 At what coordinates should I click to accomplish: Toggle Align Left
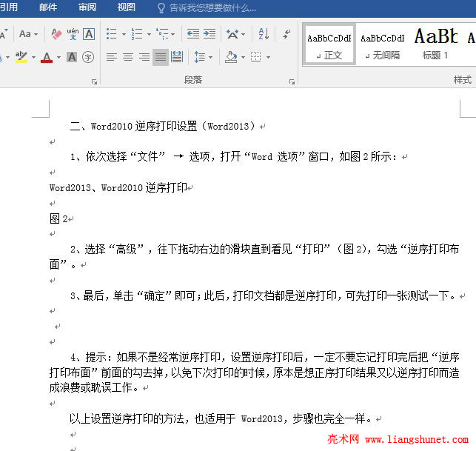pyautogui.click(x=111, y=57)
